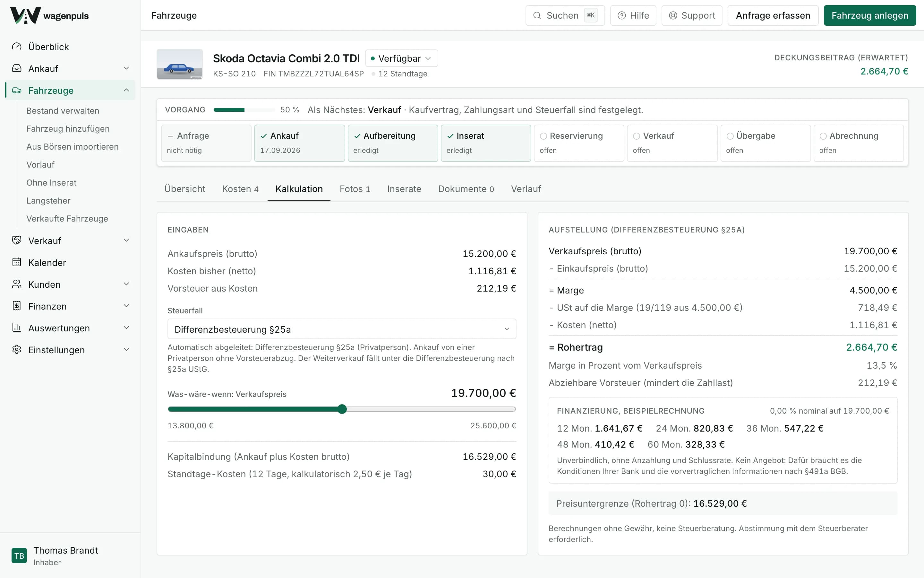Switch to the Übersicht tab

[184, 189]
